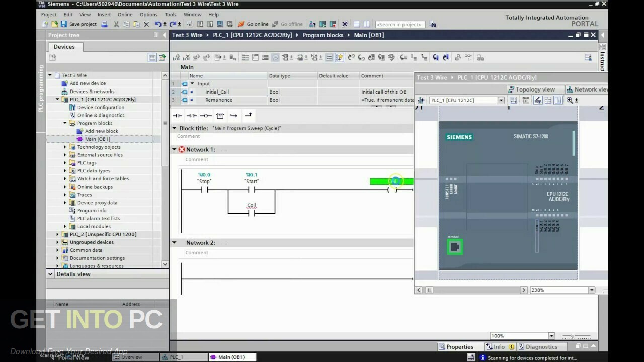Screen dimensions: 644x362
Task: Select the %I0.1 Start contact
Action: tap(252, 190)
